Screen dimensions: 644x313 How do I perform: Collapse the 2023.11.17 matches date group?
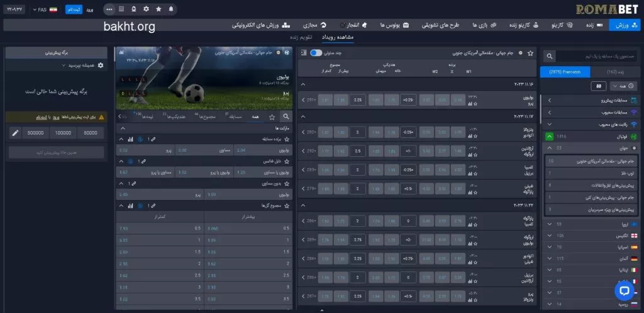point(303,116)
